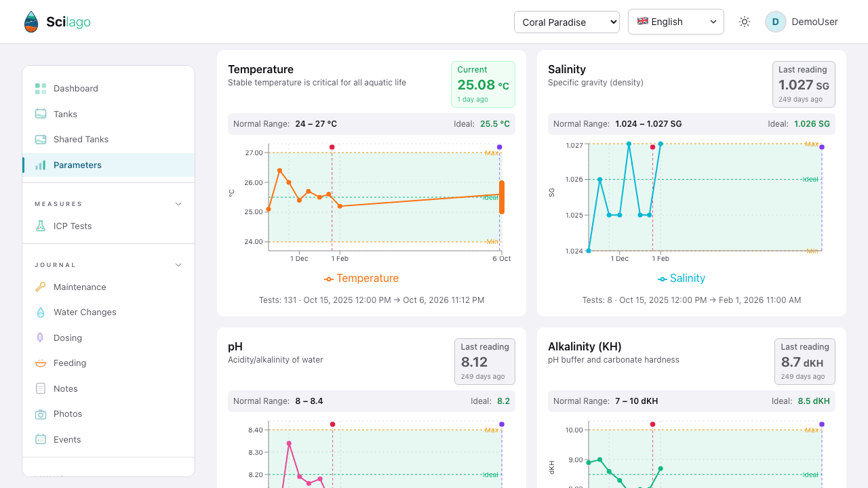Click the Notes document icon
Viewport: 868px width, 488px height.
click(x=41, y=389)
